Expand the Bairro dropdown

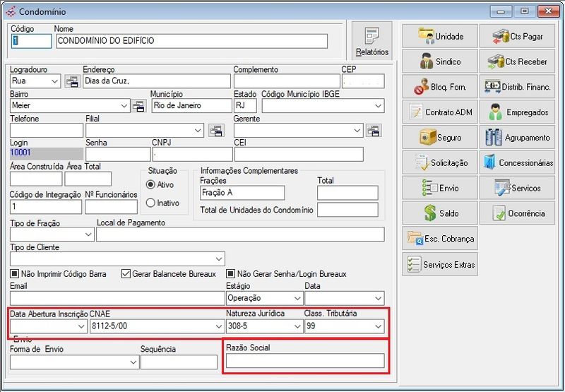124,106
